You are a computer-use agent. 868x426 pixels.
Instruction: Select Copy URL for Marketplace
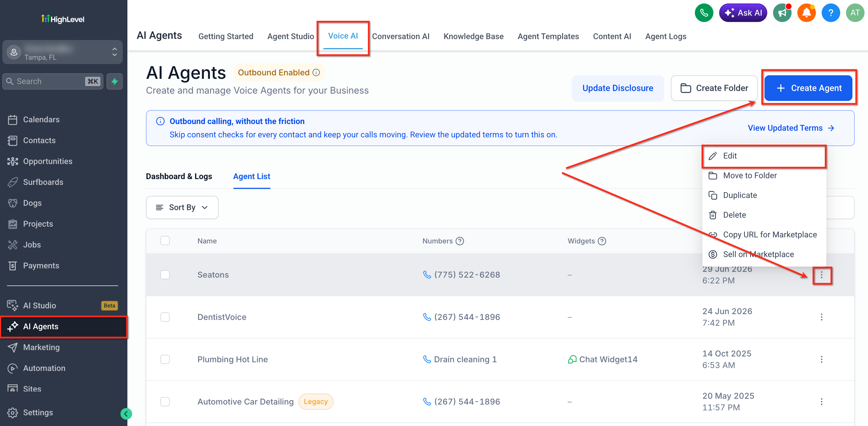tap(764, 235)
